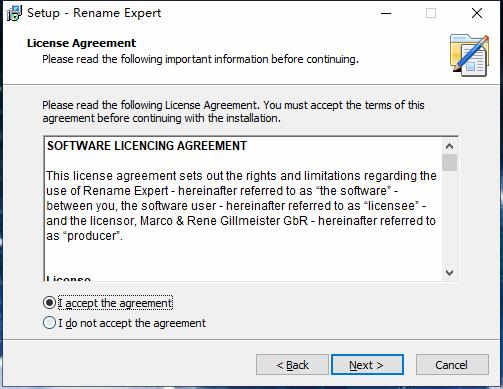Click the setup installer icon in title bar

click(x=14, y=13)
